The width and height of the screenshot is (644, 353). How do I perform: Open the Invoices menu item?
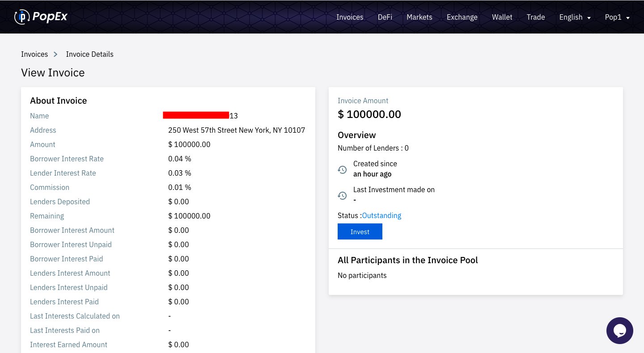pos(350,17)
